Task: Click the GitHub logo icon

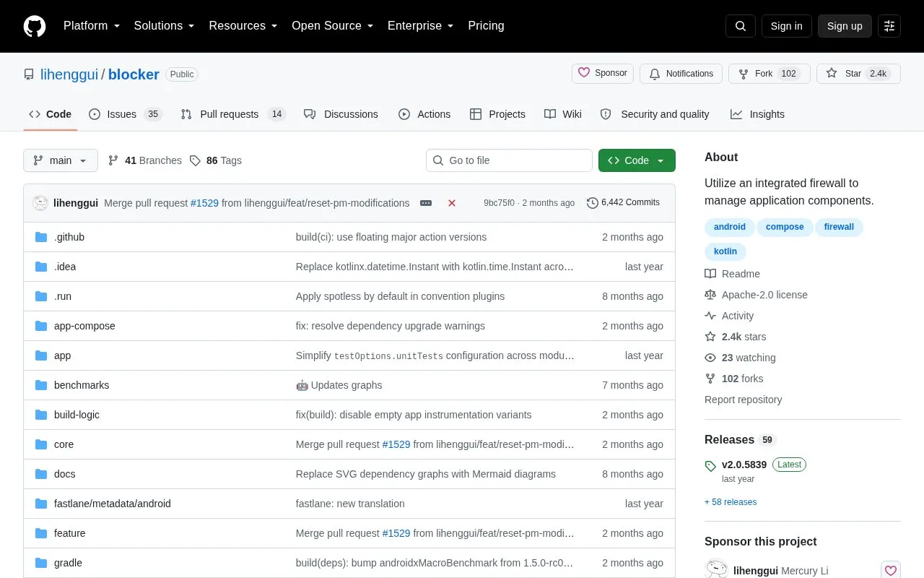Action: point(35,26)
